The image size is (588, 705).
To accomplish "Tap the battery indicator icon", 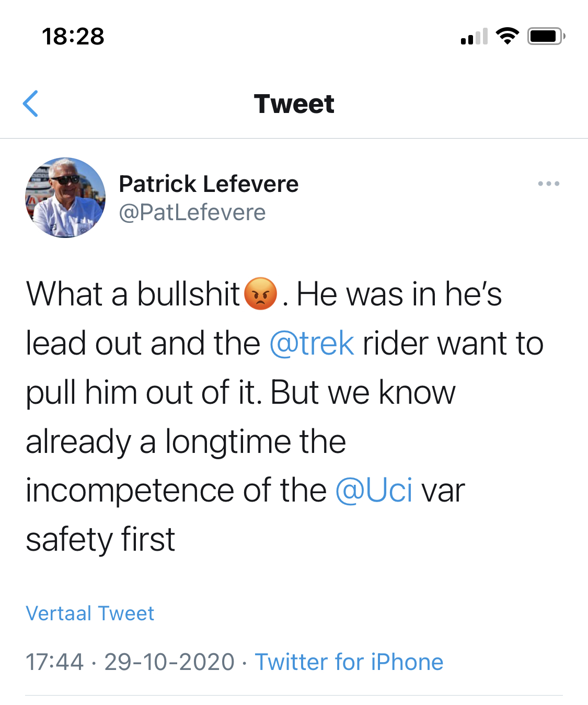I will coord(546,36).
